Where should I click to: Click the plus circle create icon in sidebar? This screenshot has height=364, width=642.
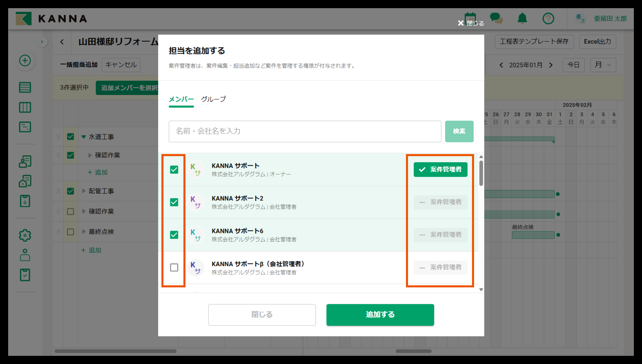(x=25, y=61)
